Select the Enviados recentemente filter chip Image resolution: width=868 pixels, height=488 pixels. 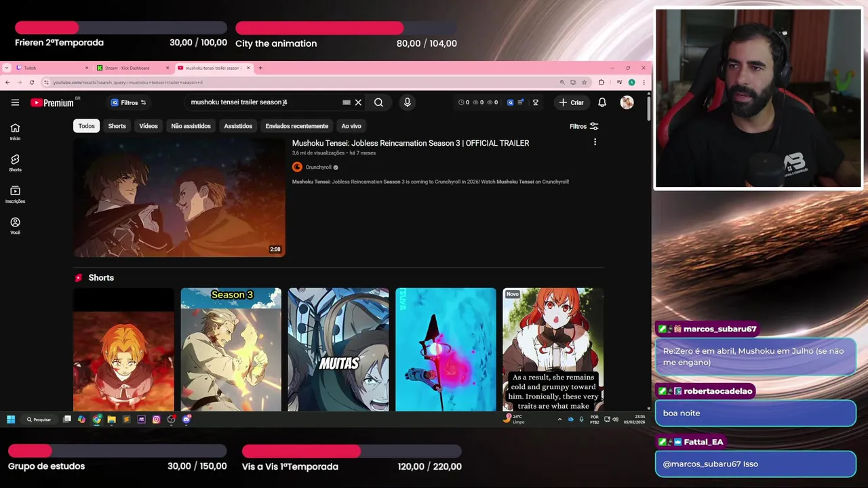pyautogui.click(x=297, y=126)
